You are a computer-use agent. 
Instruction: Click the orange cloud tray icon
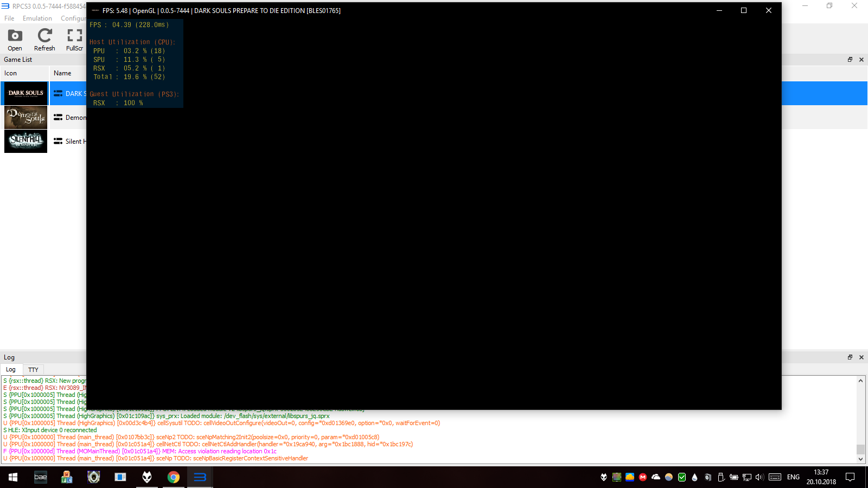tap(630, 477)
